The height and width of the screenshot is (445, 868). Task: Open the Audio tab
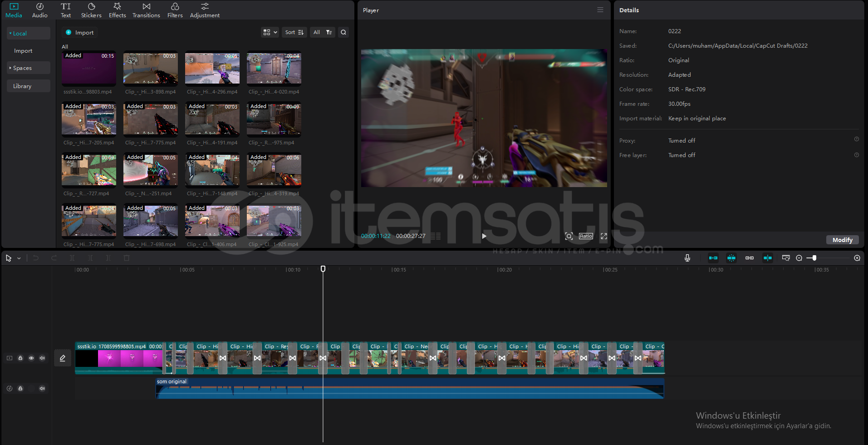coord(40,10)
